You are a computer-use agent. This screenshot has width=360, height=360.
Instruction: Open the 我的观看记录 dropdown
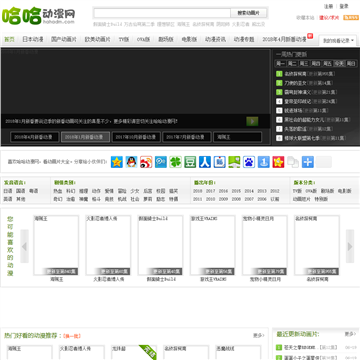338,41
